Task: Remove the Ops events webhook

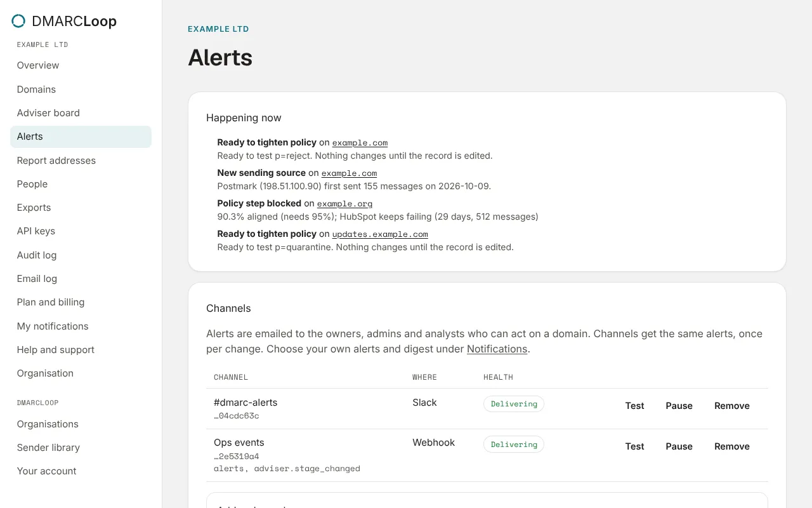Action: pos(732,446)
